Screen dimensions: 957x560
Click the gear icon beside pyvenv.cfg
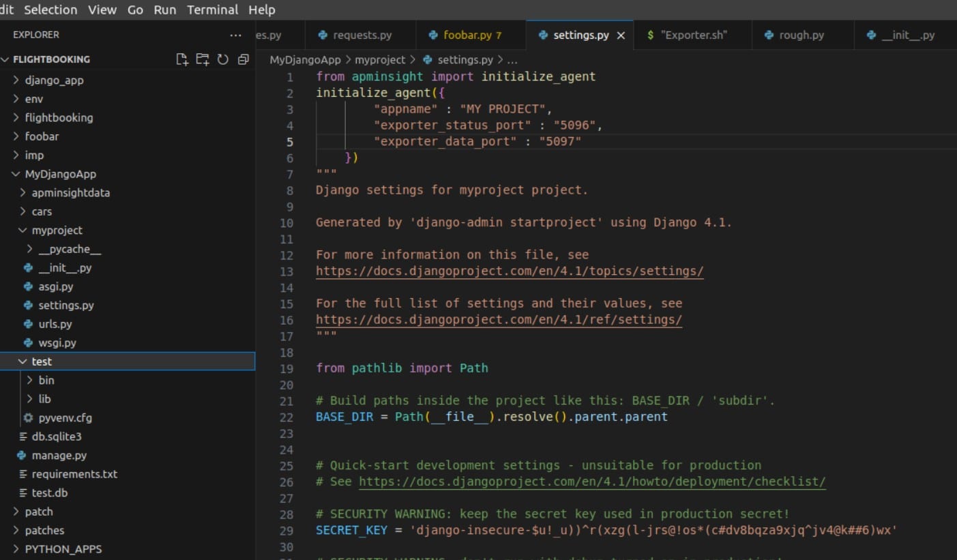coord(28,417)
